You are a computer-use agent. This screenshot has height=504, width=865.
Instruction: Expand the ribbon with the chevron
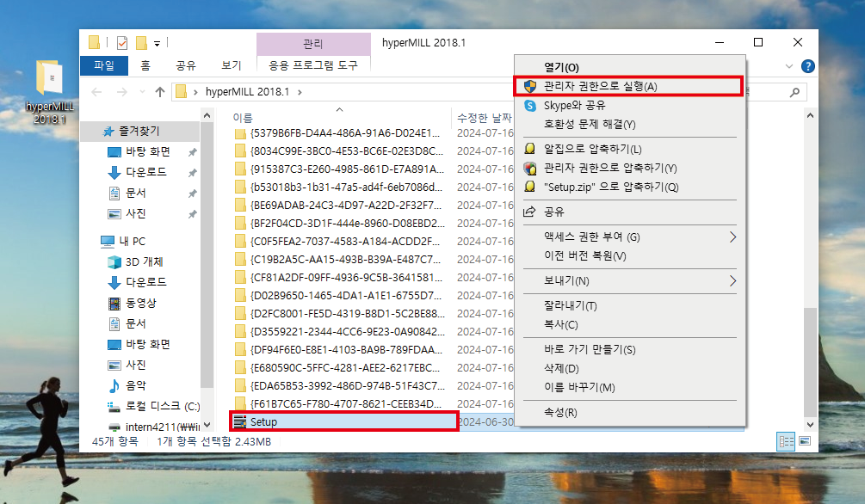tap(789, 66)
